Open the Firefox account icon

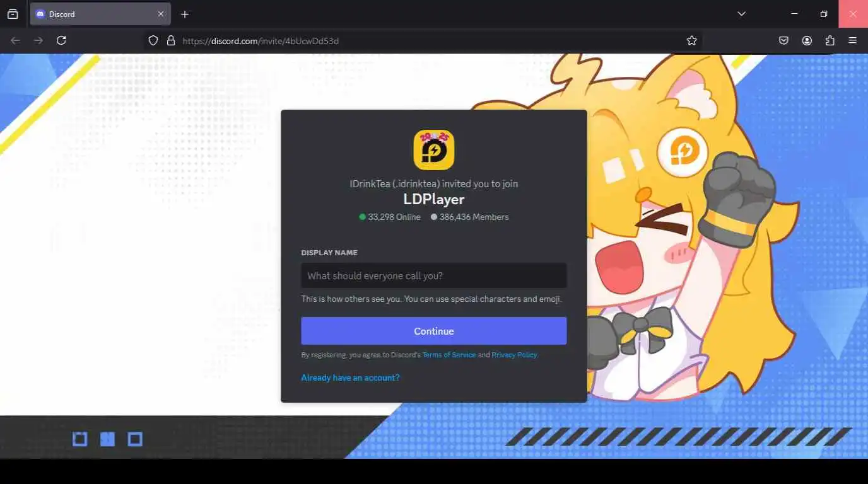[807, 40]
